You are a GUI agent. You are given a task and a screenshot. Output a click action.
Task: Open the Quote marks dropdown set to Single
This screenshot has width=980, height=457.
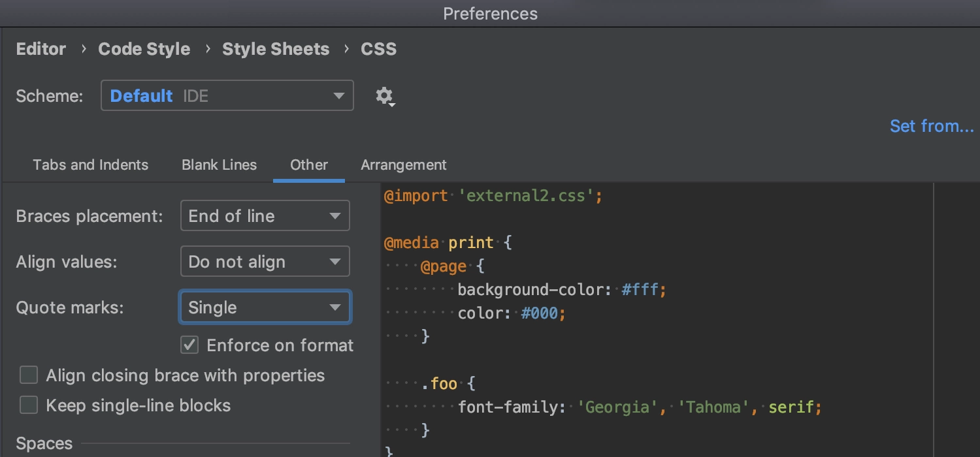pos(265,307)
